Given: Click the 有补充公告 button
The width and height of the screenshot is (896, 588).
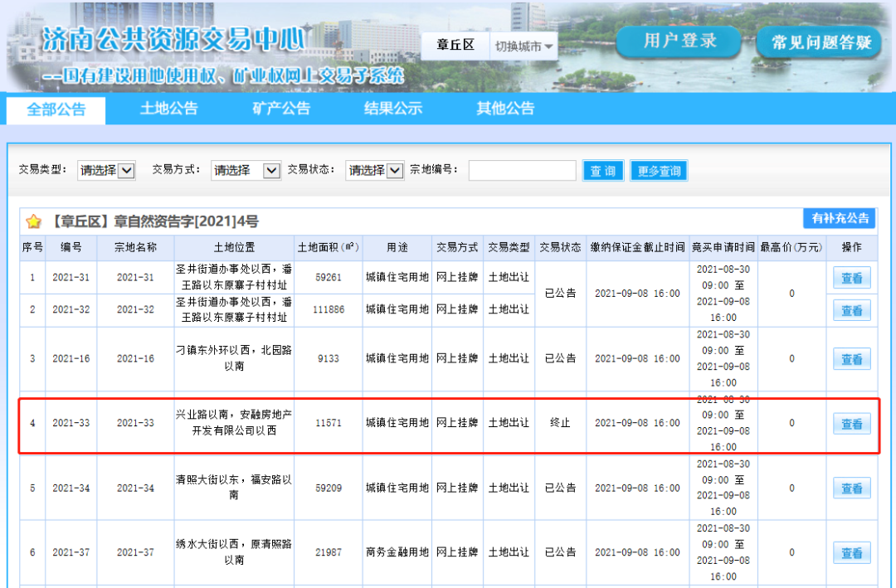Looking at the screenshot, I should click(840, 218).
